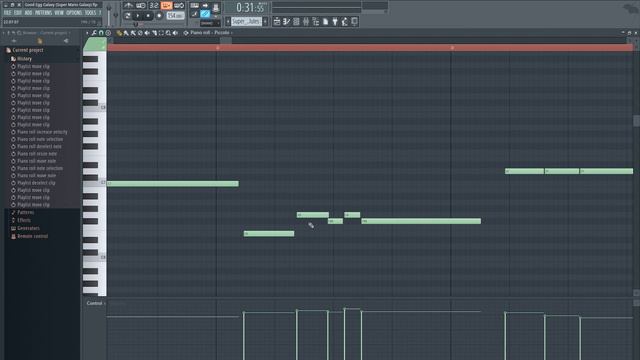The width and height of the screenshot is (640, 360).
Task: Collapse browser structure up-arrow icon
Action: coord(14,41)
